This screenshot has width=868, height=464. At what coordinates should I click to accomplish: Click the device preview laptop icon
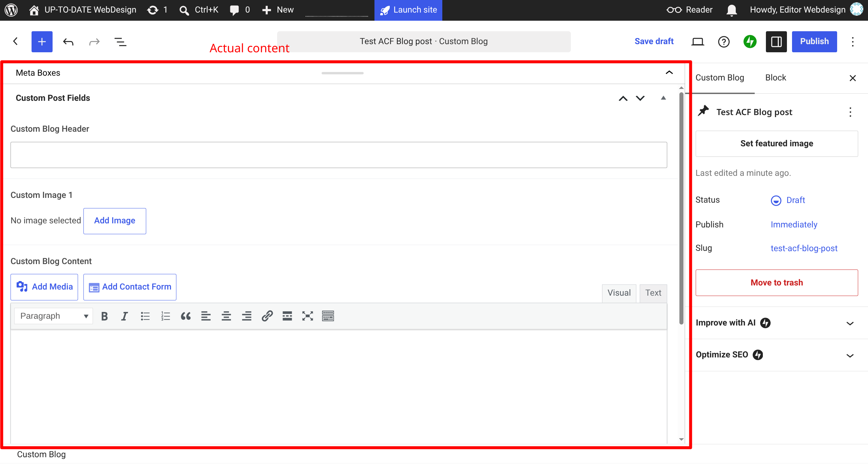click(698, 41)
